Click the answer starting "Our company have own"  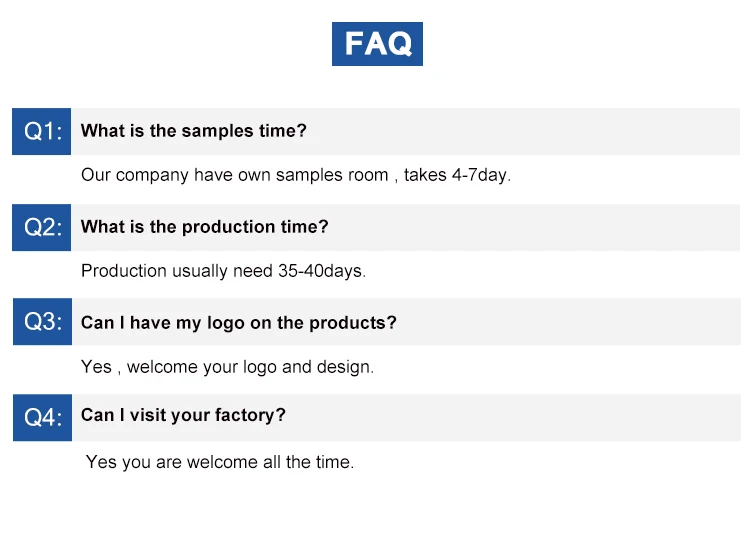pyautogui.click(x=295, y=175)
